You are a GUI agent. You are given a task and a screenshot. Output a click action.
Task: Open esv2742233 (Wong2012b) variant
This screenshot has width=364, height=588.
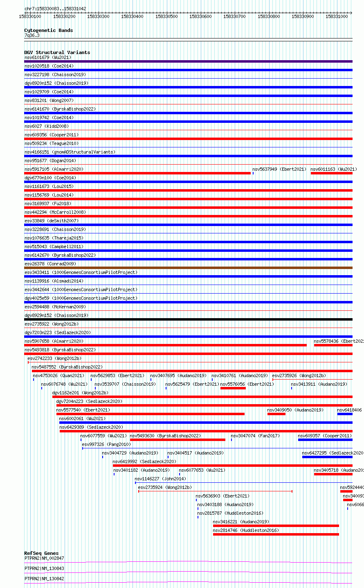54,358
